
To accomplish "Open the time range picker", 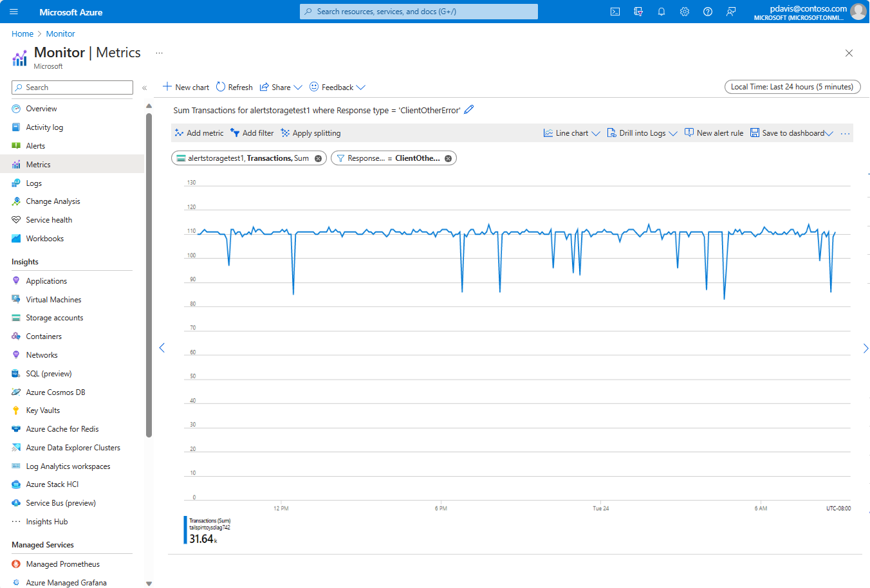I will point(792,87).
